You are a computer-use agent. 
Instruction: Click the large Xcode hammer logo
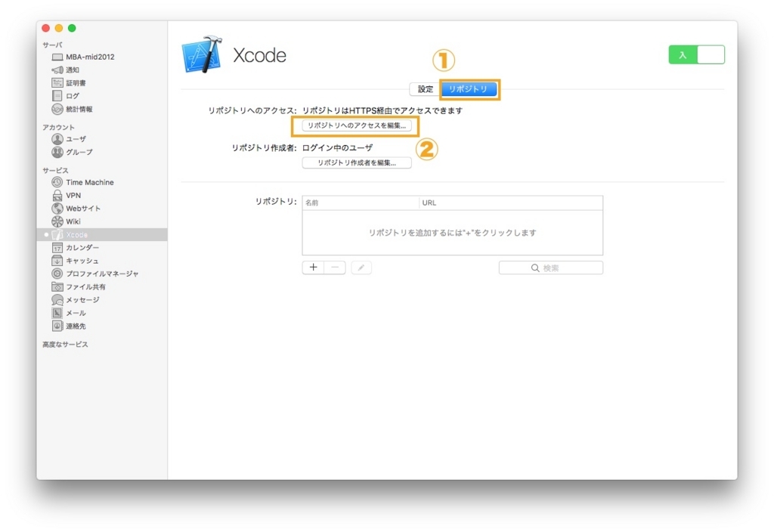click(202, 54)
